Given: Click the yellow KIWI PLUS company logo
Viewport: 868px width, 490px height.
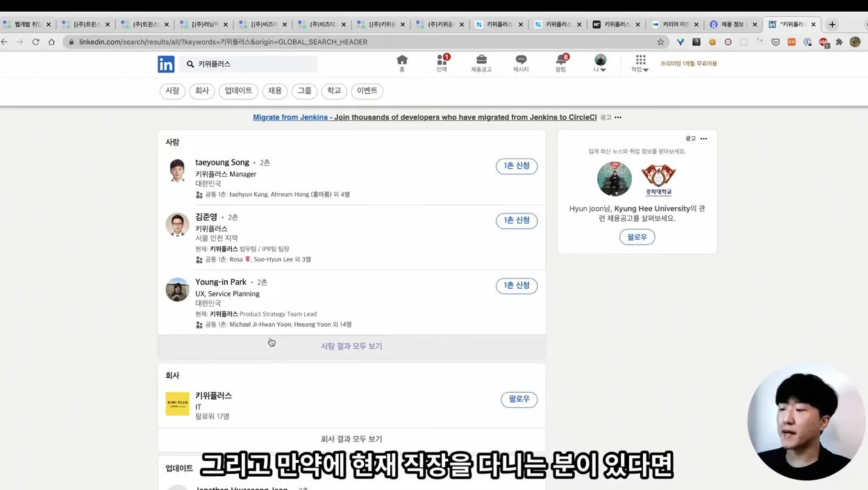Looking at the screenshot, I should pos(178,404).
